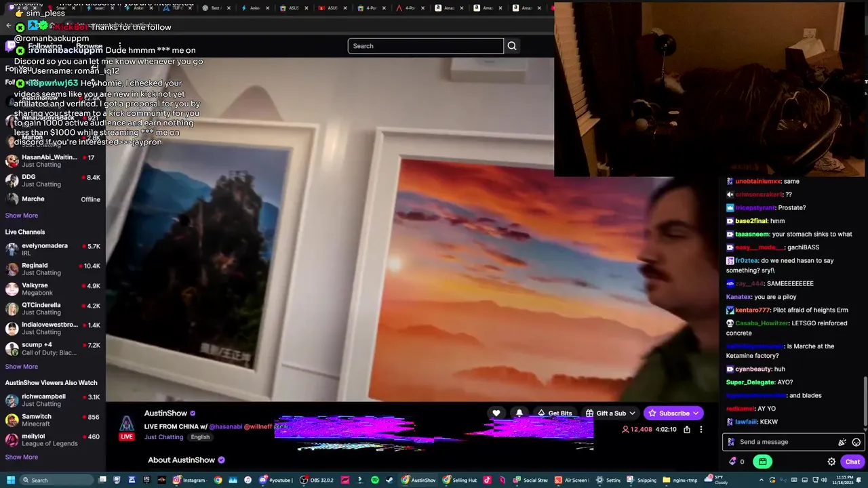
Task: Click the heart follow icon beside AustinShow
Action: pos(496,413)
